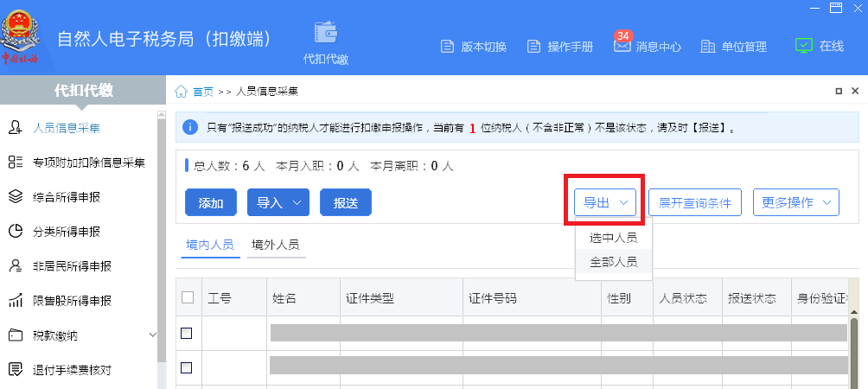The image size is (868, 389).
Task: Click the 操作手册 label
Action: point(571,47)
